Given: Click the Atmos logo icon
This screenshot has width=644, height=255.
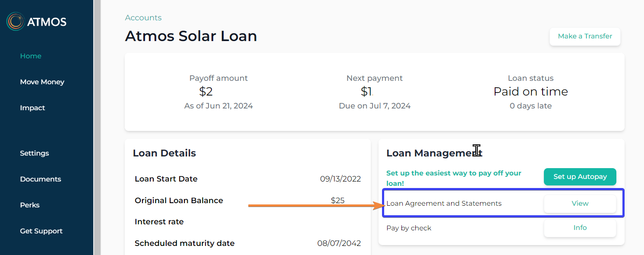Looking at the screenshot, I should tap(16, 22).
